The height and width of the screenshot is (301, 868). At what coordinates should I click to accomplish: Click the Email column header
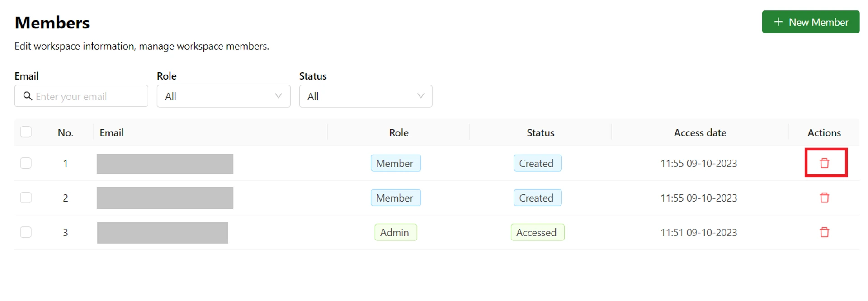point(112,133)
